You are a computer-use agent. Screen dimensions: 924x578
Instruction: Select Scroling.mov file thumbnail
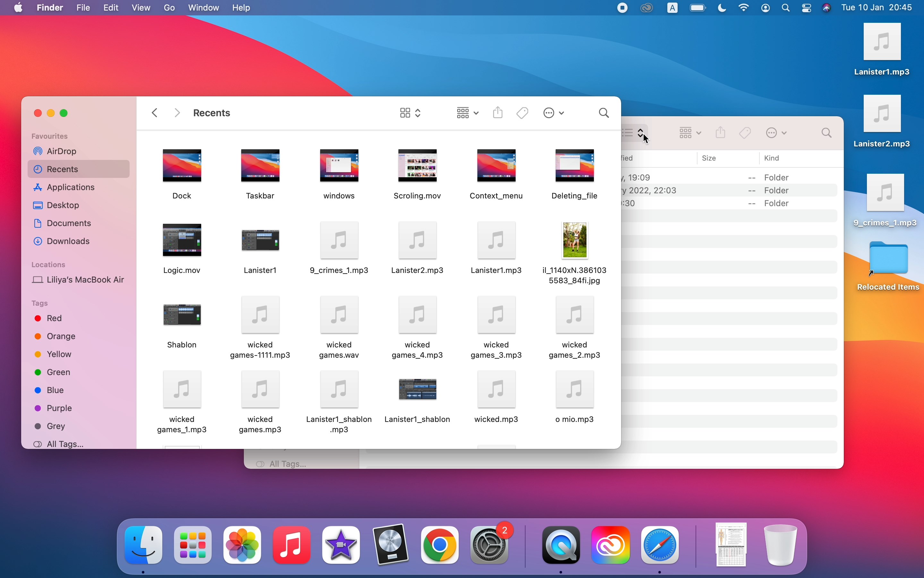point(418,166)
